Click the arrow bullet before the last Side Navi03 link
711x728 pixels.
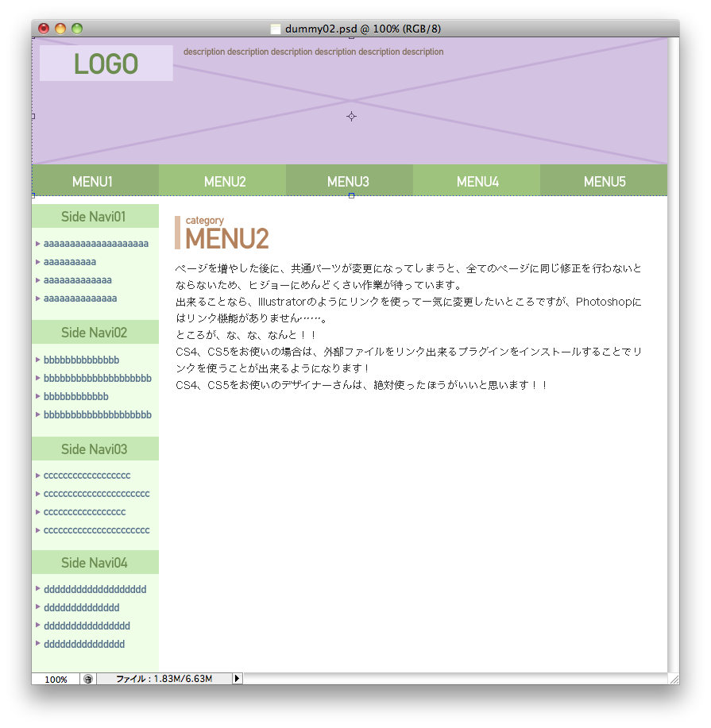pyautogui.click(x=37, y=530)
